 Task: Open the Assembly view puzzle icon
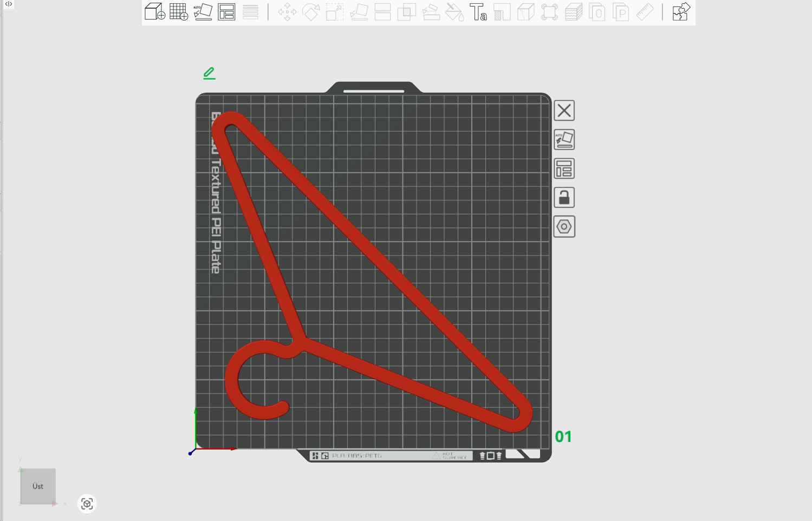coord(681,12)
